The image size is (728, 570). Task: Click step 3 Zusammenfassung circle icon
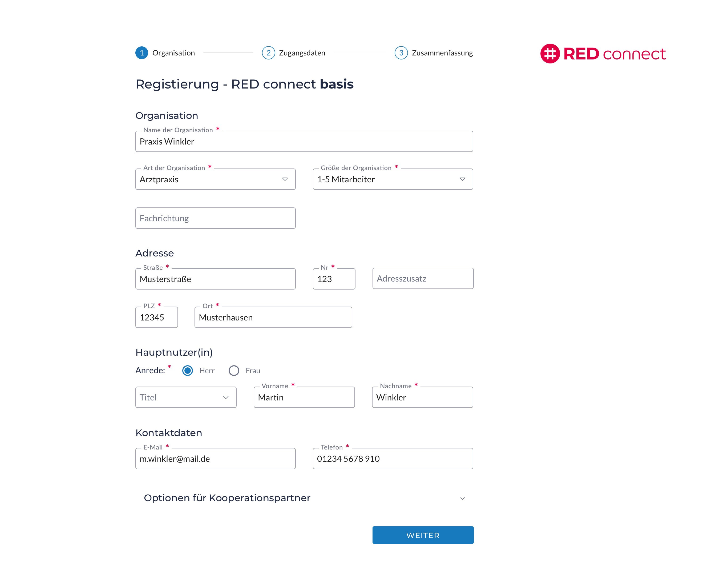[401, 53]
